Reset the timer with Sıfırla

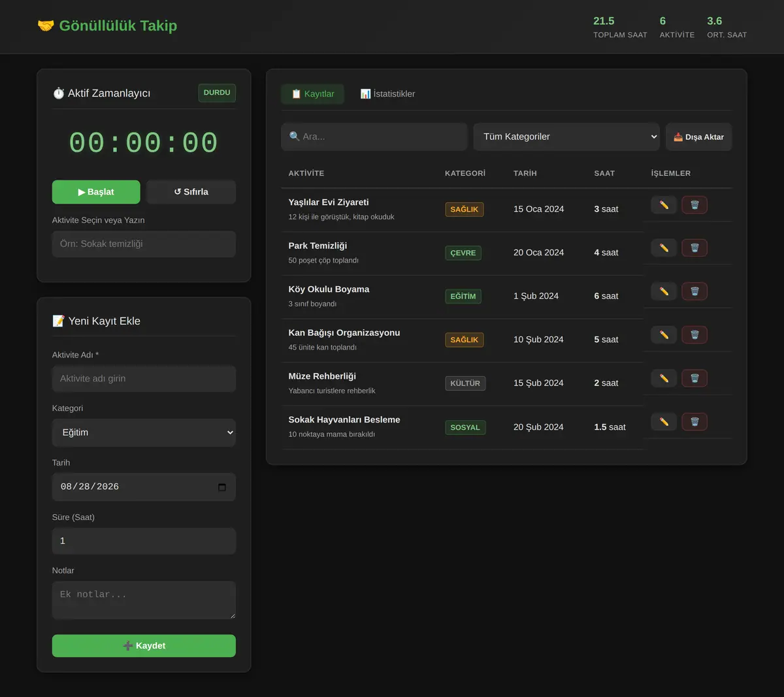pyautogui.click(x=191, y=192)
